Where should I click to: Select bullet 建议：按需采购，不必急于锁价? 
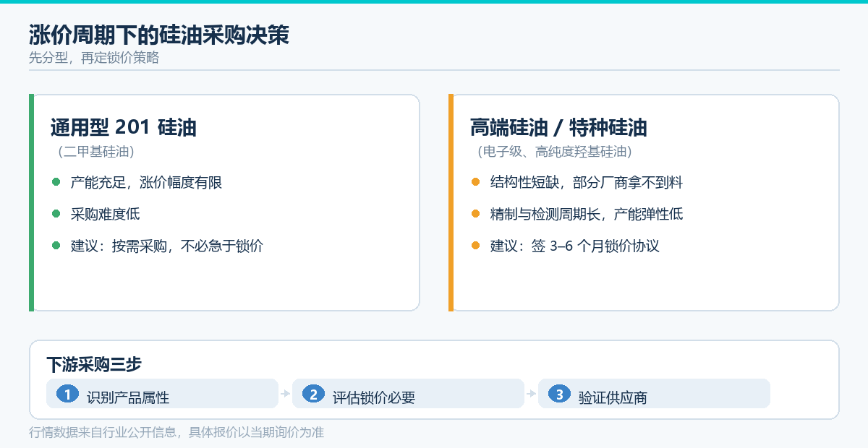[x=167, y=246]
